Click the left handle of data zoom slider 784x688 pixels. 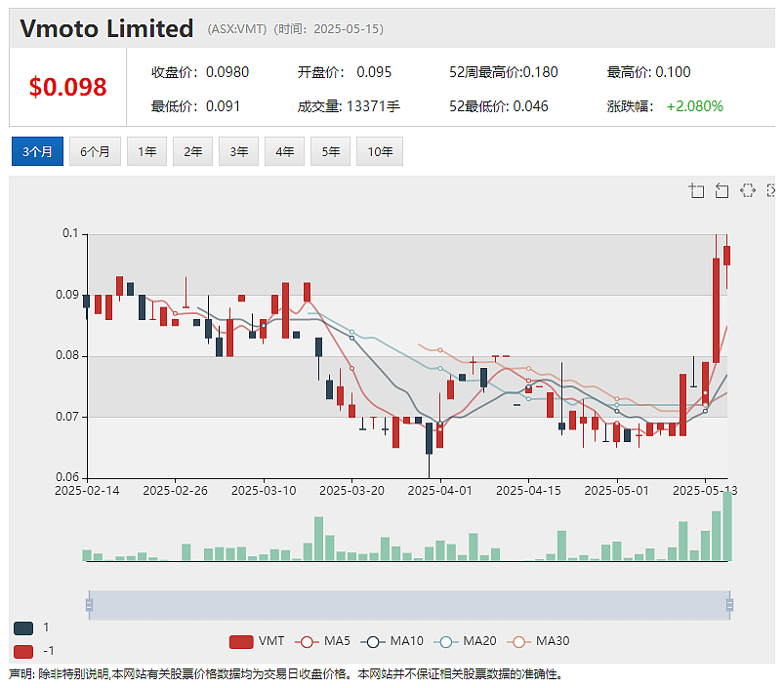(89, 605)
